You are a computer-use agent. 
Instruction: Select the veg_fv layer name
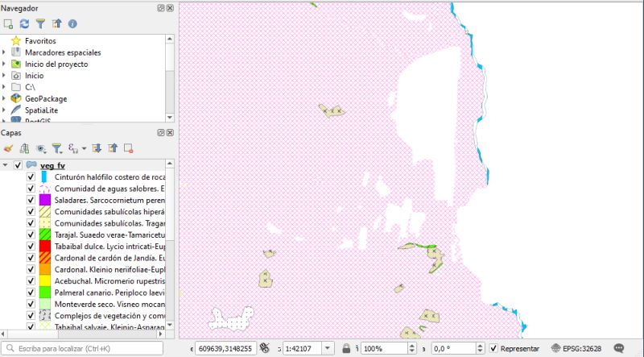[x=52, y=165]
